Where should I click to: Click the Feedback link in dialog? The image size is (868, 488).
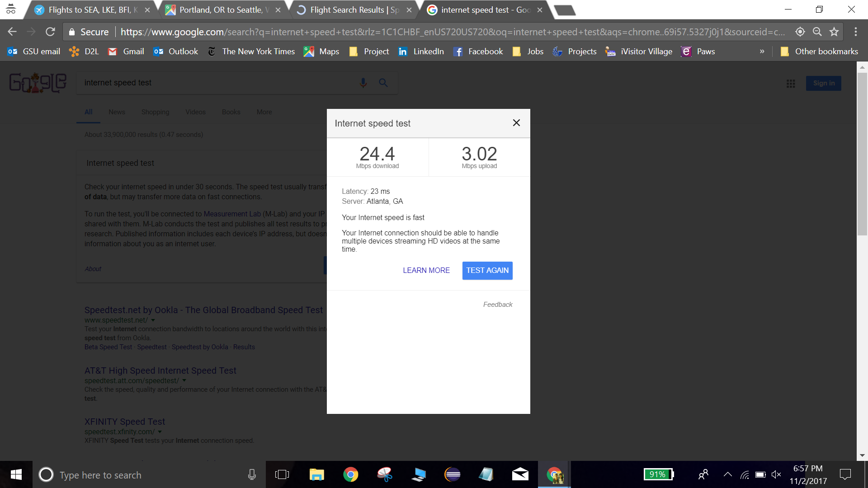point(498,305)
